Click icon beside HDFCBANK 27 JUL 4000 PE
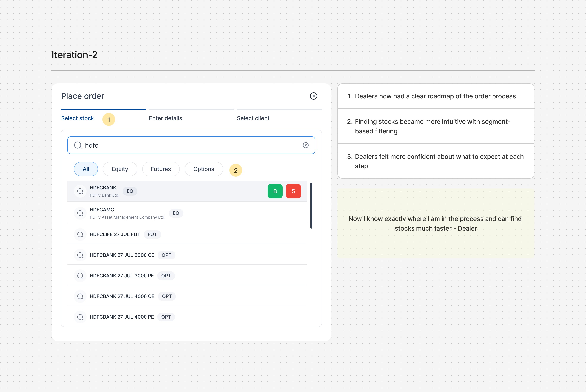 80,317
